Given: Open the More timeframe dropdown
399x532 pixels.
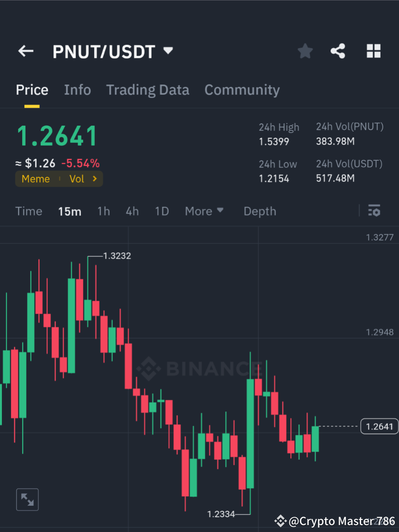Looking at the screenshot, I should point(204,211).
